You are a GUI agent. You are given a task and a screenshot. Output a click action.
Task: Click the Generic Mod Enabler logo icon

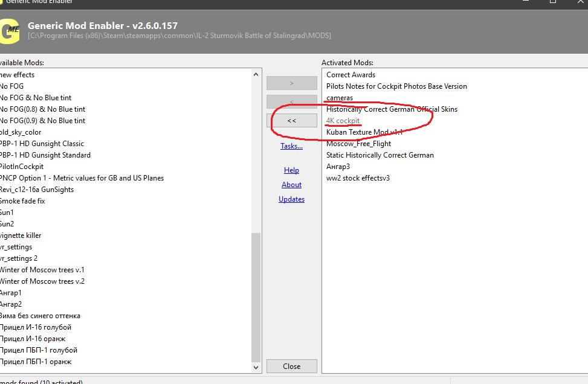click(10, 31)
